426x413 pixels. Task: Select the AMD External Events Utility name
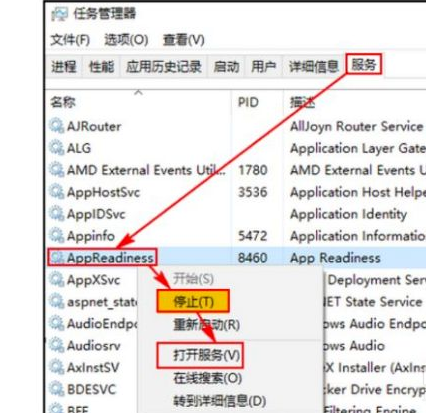(x=146, y=170)
